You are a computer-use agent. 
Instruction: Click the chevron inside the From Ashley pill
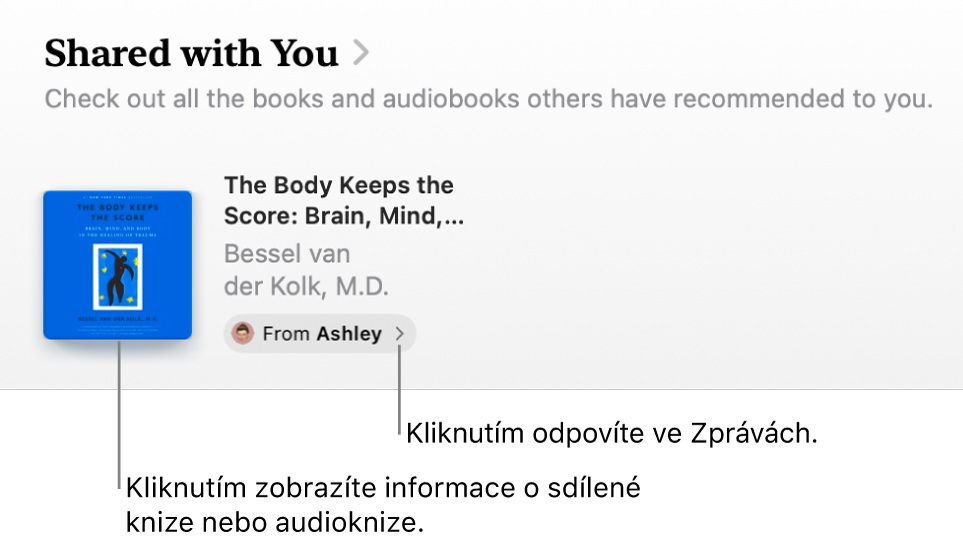click(399, 334)
